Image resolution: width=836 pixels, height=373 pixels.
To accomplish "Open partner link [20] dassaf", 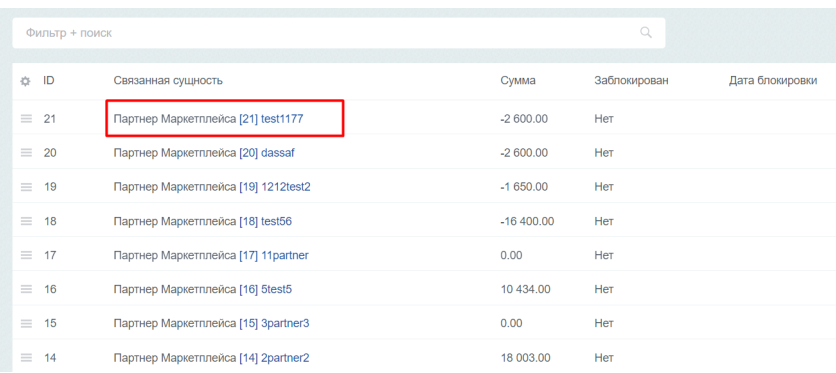I will click(x=267, y=153).
